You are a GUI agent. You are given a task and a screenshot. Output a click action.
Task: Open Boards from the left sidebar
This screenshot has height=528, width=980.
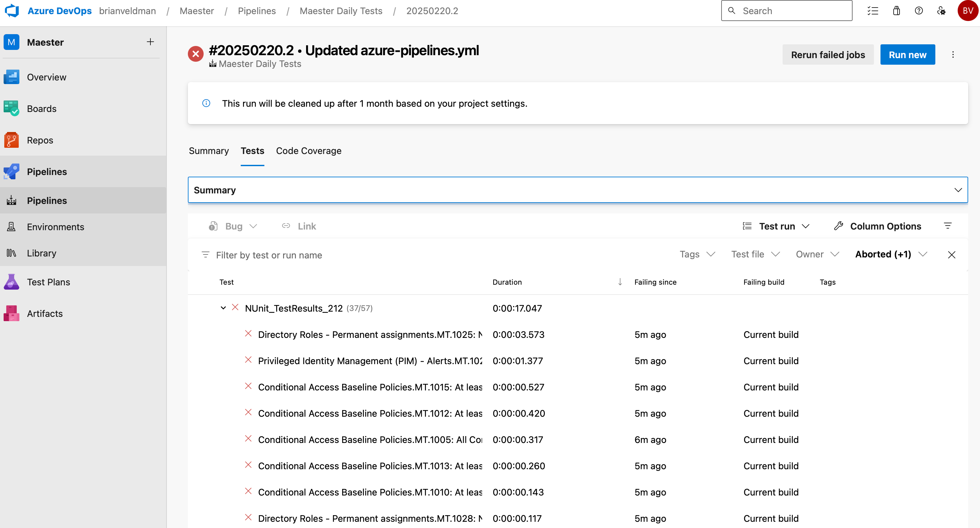41,108
